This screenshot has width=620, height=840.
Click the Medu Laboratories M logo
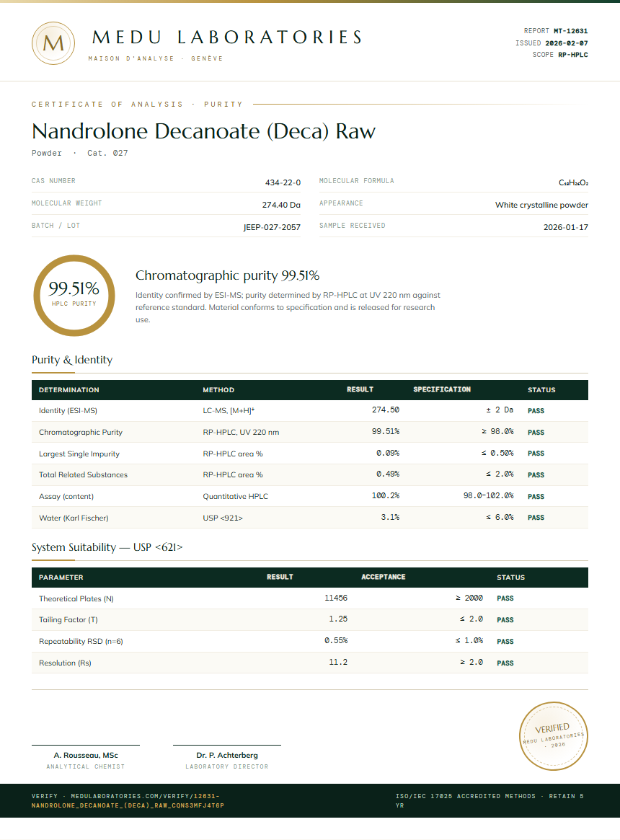coord(53,43)
